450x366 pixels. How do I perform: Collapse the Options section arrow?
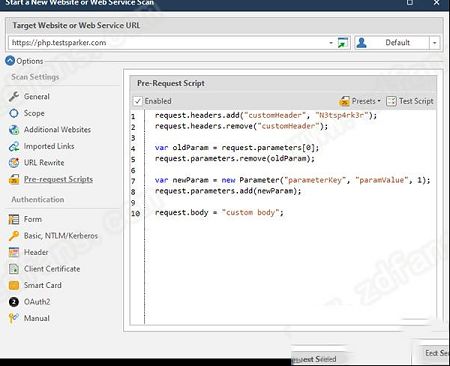pyautogui.click(x=10, y=61)
